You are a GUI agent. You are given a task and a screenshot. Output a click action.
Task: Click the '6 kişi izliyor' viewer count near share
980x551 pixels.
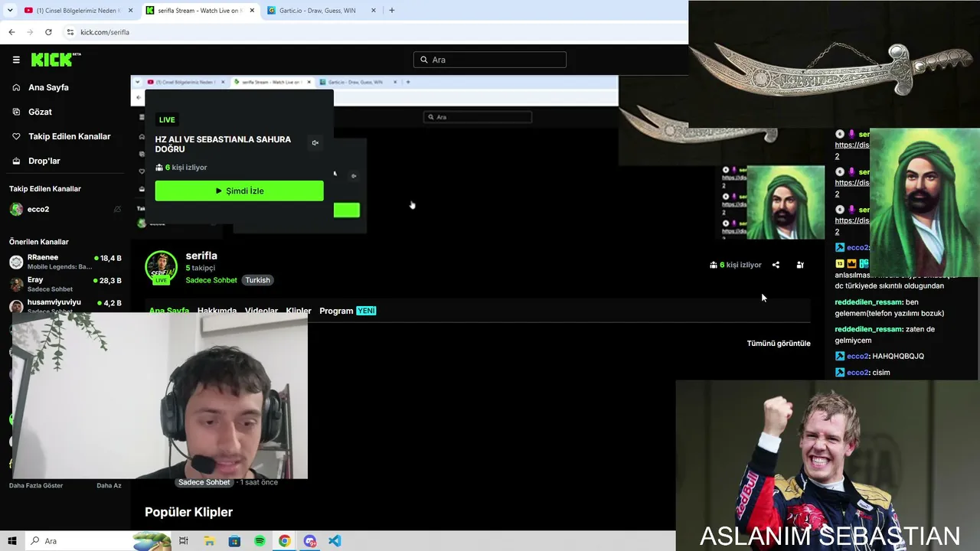(x=736, y=265)
